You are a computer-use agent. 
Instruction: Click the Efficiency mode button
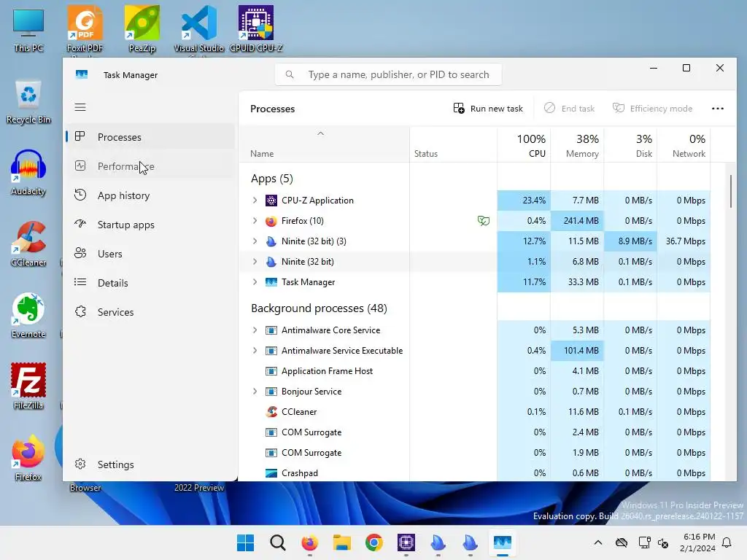tap(652, 109)
